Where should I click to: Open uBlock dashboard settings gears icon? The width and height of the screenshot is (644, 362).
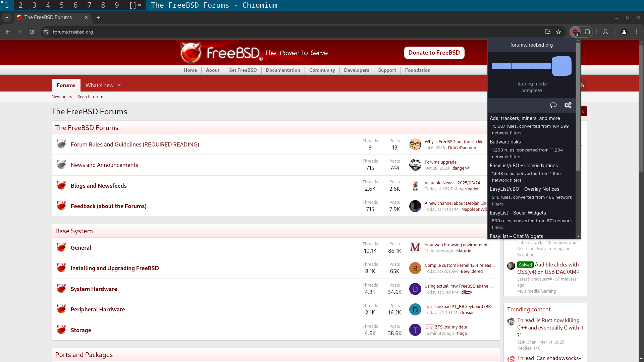[x=568, y=105]
